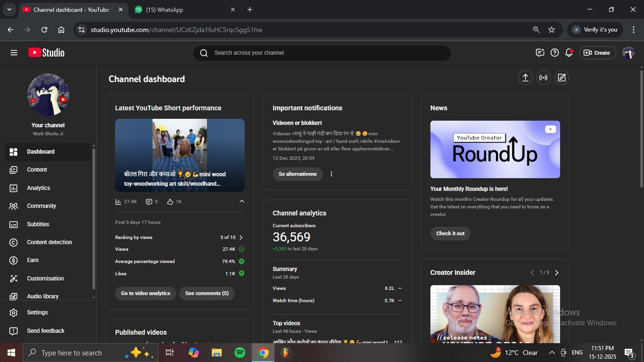Open the notification three-dot options menu

click(331, 174)
